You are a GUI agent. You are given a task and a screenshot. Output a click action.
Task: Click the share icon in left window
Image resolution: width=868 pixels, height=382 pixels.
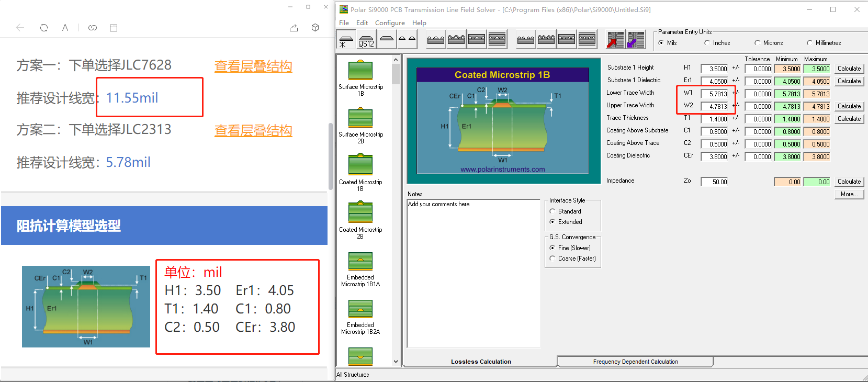point(294,28)
